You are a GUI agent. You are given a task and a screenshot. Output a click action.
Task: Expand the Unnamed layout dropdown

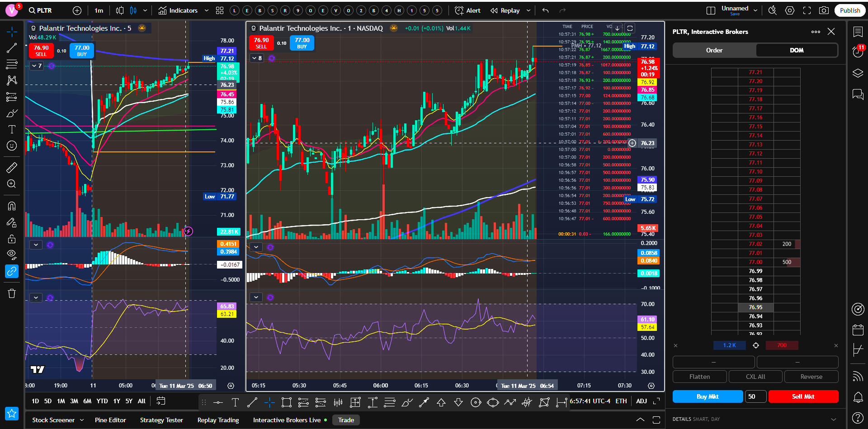coord(755,10)
